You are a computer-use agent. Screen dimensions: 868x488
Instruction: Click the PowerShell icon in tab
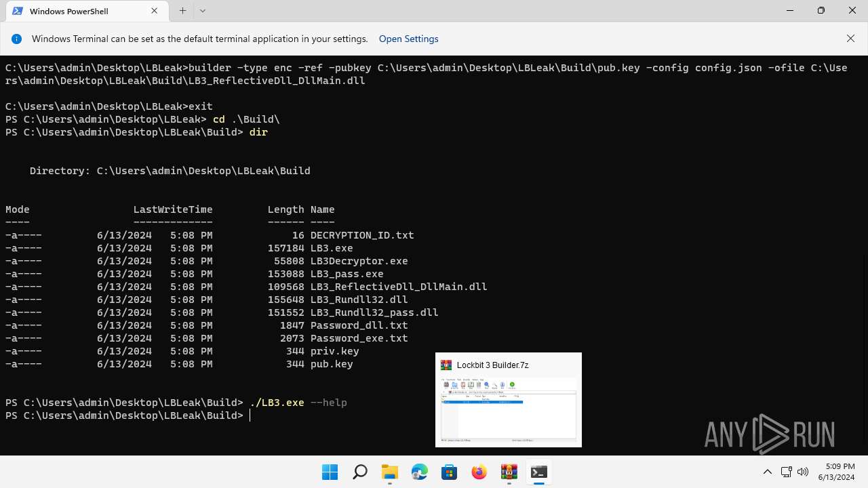(18, 11)
